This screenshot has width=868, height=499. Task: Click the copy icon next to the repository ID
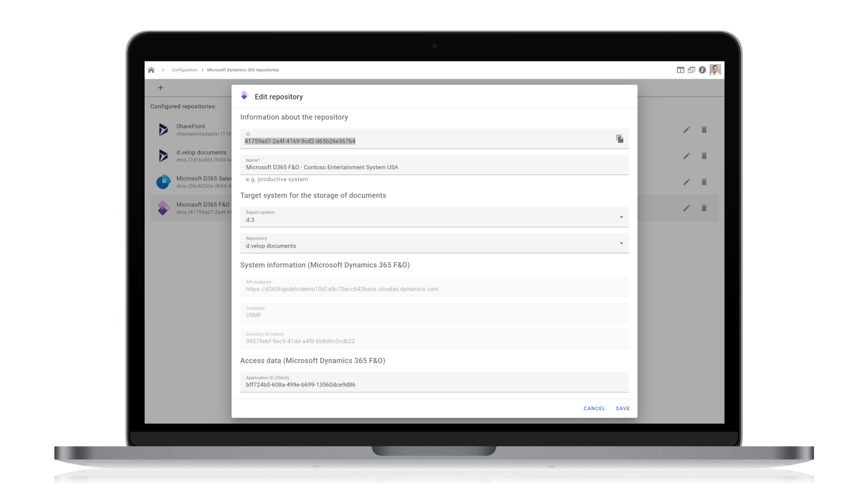tap(620, 139)
